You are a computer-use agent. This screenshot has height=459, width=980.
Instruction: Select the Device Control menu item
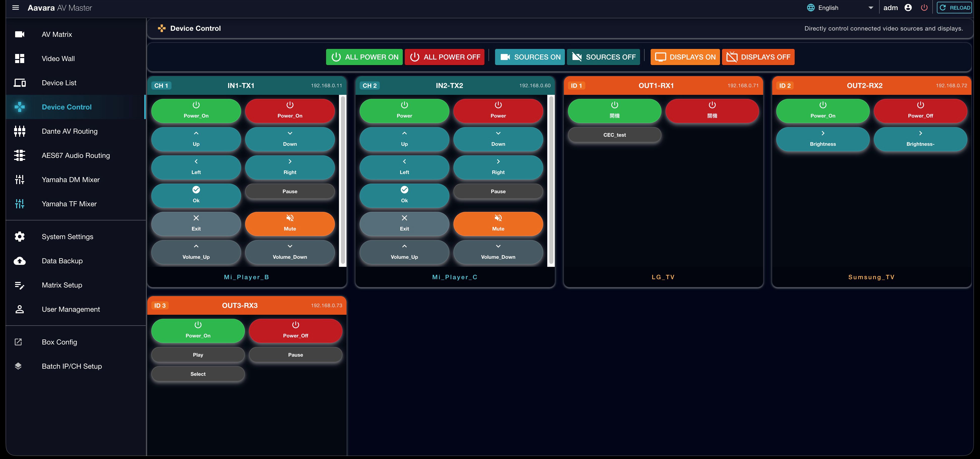[76, 107]
